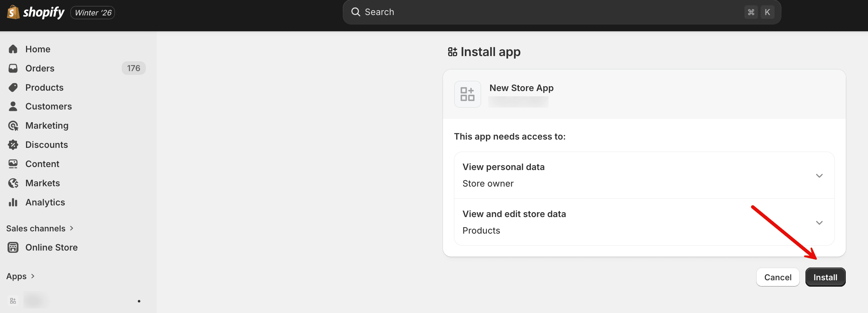This screenshot has width=868, height=313.
Task: Click the New Store App placeholder icon
Action: pos(468,94)
